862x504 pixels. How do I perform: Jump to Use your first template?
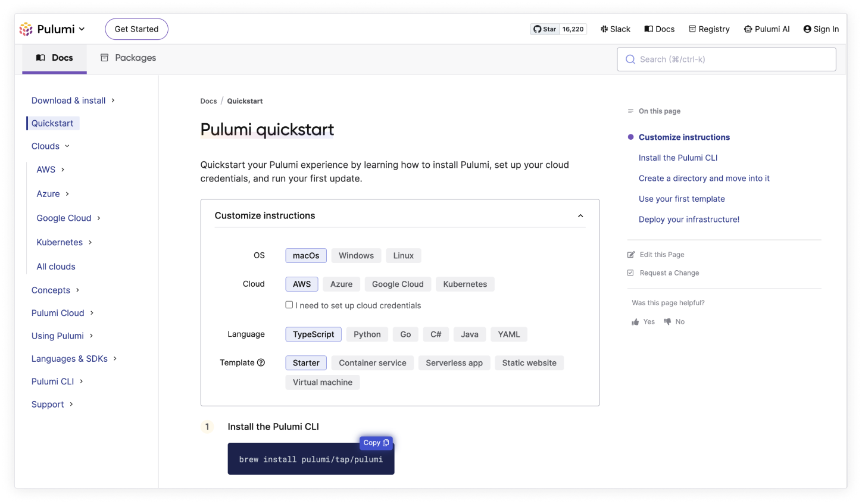682,199
